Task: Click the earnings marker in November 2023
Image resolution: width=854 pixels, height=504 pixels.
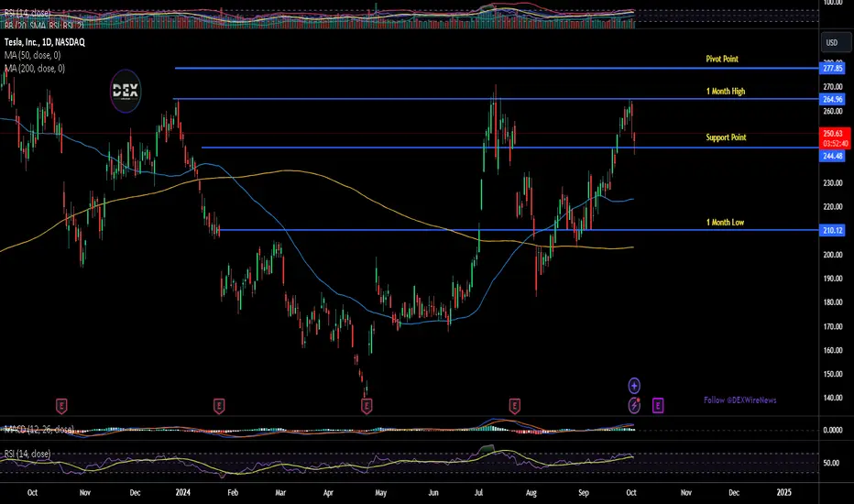Action: (61, 406)
